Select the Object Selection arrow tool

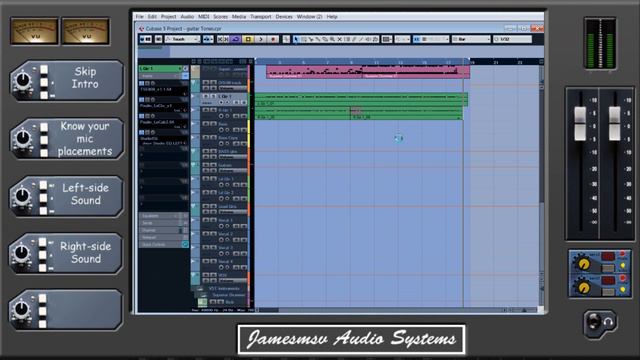296,40
